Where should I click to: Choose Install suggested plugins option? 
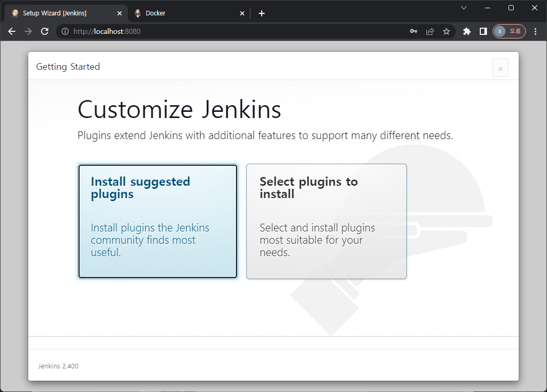158,222
